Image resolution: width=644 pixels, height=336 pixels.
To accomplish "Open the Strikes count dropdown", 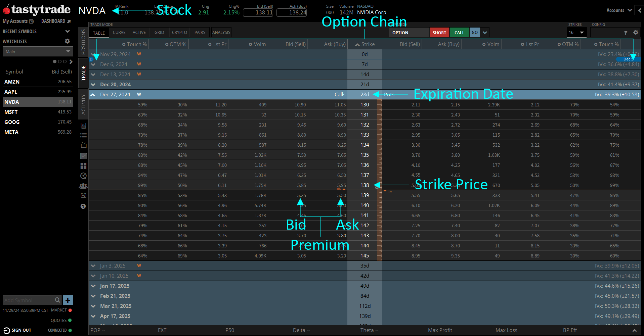I will (576, 33).
